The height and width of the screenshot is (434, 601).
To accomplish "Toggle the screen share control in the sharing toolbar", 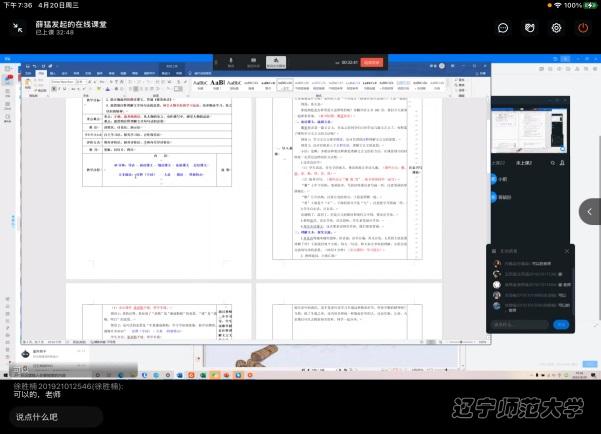I will pyautogui.click(x=275, y=61).
